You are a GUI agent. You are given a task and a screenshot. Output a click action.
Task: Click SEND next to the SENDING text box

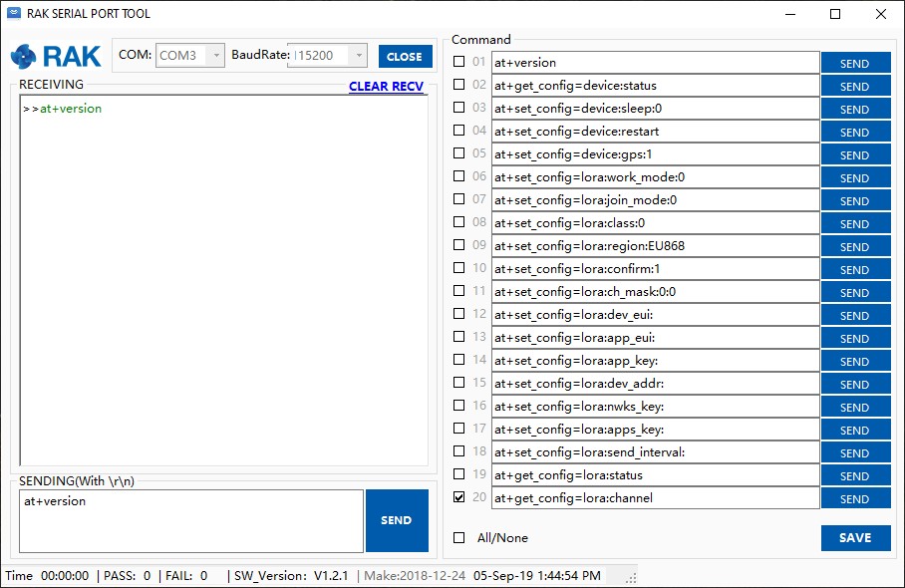click(397, 519)
